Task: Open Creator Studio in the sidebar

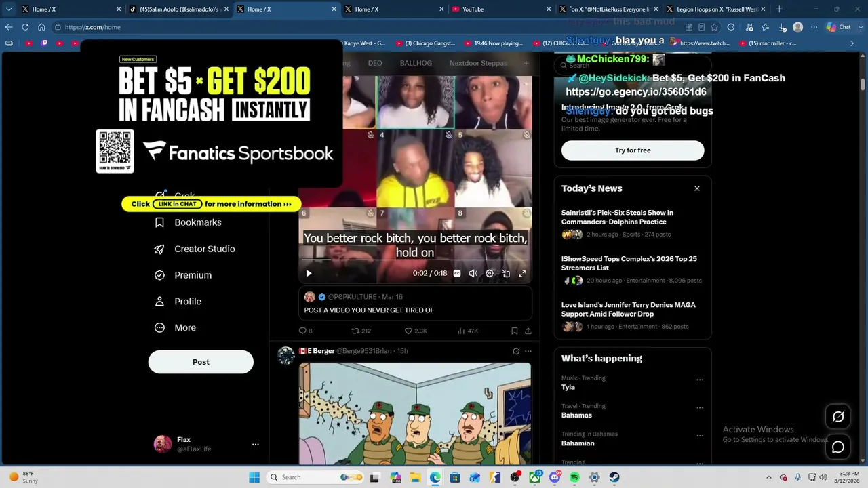Action: pyautogui.click(x=195, y=249)
